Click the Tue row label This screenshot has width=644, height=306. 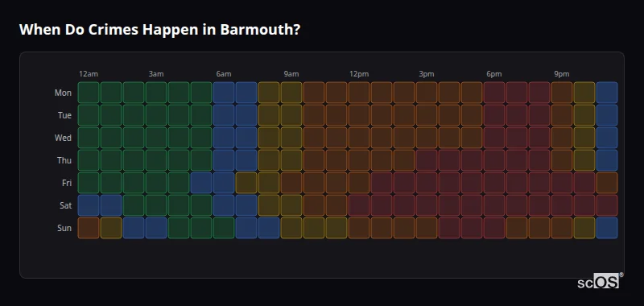64,115
